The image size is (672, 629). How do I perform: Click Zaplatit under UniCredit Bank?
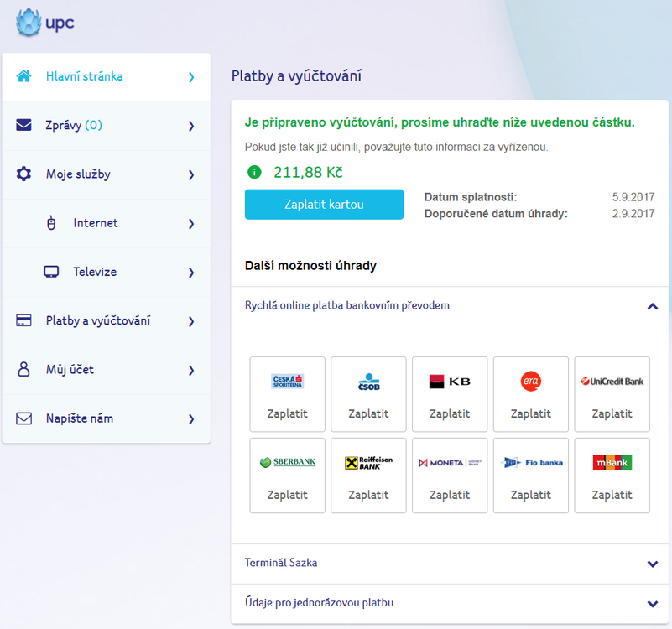click(x=612, y=413)
